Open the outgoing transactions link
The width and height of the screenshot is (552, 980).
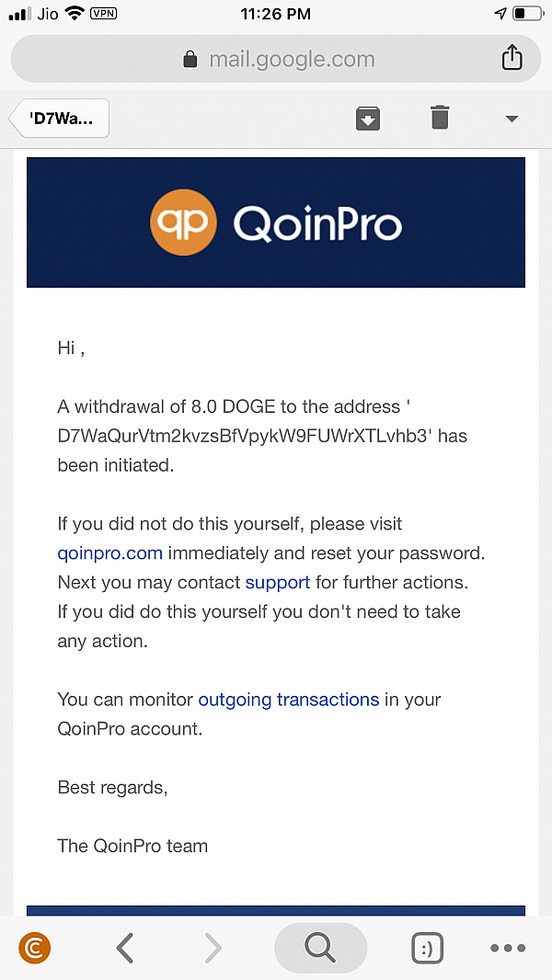pyautogui.click(x=288, y=700)
